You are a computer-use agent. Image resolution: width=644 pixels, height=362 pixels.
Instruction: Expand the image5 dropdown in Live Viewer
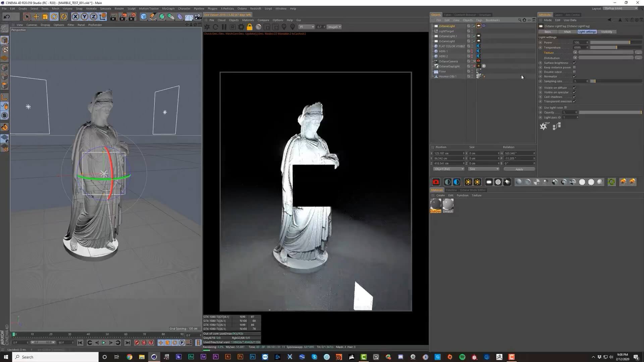[334, 27]
